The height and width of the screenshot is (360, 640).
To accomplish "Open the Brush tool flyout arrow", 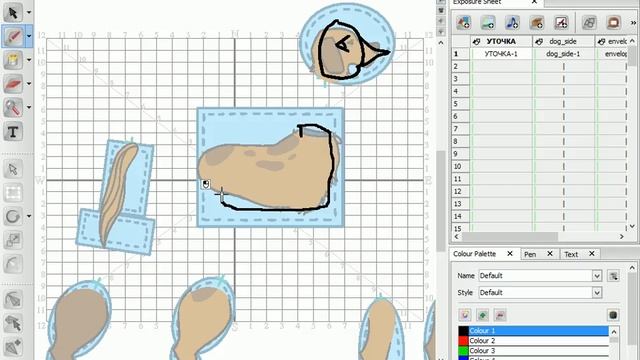I will pyautogui.click(x=29, y=36).
